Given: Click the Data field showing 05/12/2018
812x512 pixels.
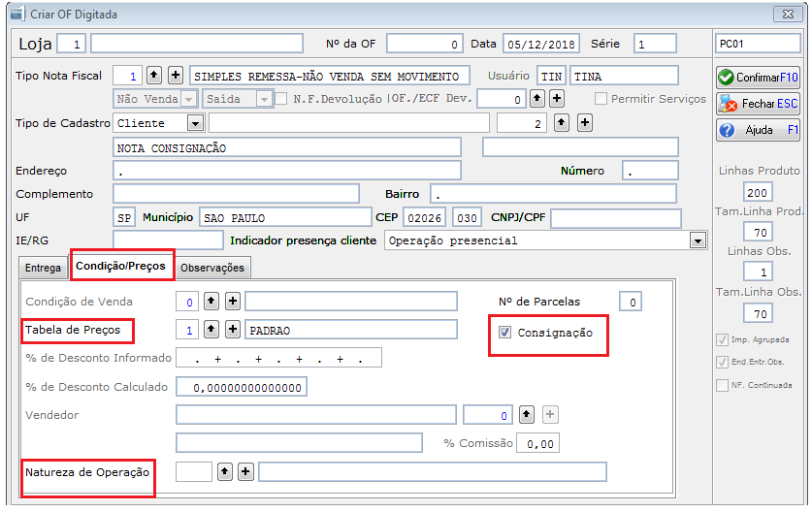Looking at the screenshot, I should (x=541, y=44).
